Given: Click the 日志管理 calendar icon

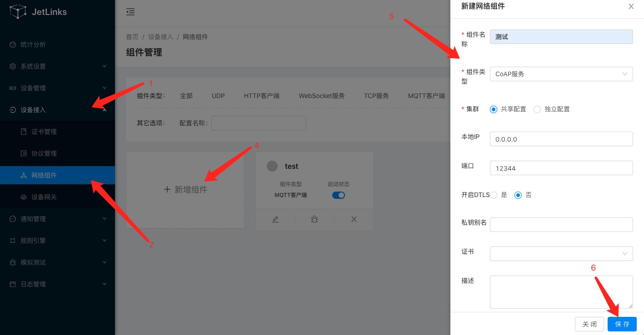Looking at the screenshot, I should click(13, 284).
